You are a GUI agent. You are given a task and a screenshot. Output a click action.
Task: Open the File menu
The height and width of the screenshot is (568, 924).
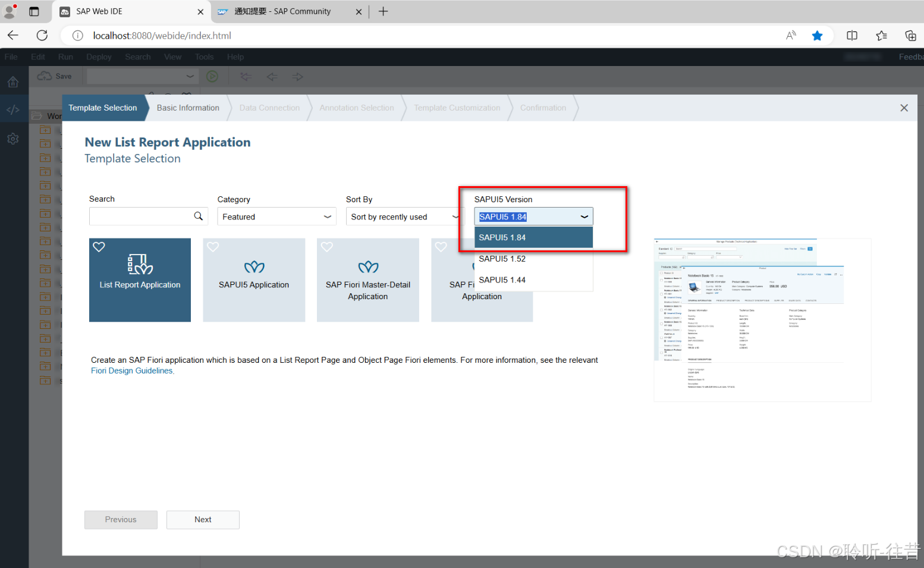[x=11, y=57]
